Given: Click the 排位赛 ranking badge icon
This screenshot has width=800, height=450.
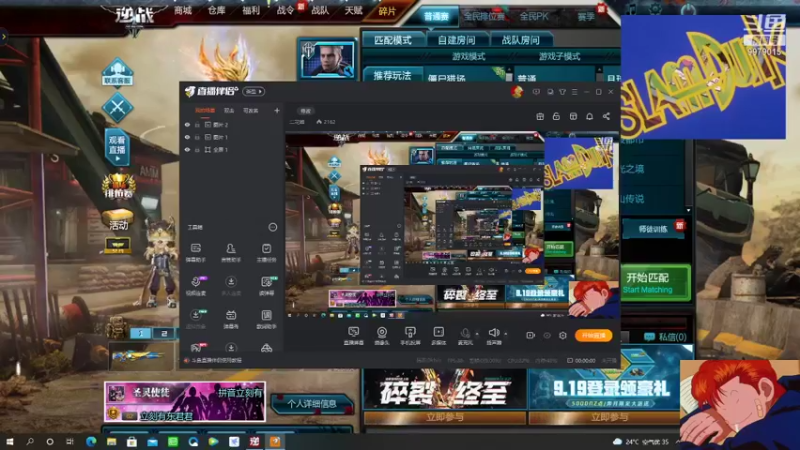Looking at the screenshot, I should point(118,186).
